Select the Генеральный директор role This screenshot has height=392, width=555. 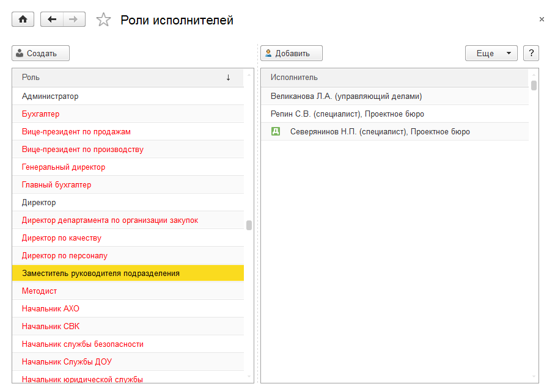[x=64, y=167]
